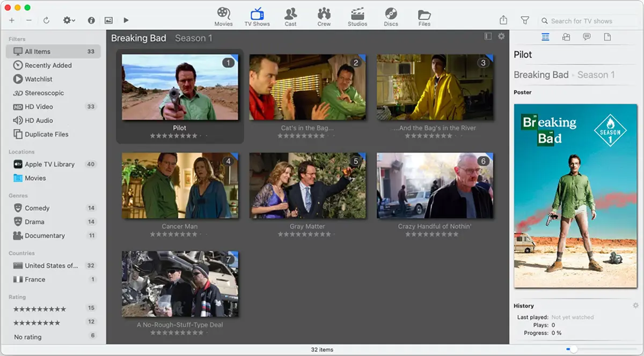This screenshot has width=644, height=356.
Task: Select Pilot episode thumbnail
Action: pos(180,87)
